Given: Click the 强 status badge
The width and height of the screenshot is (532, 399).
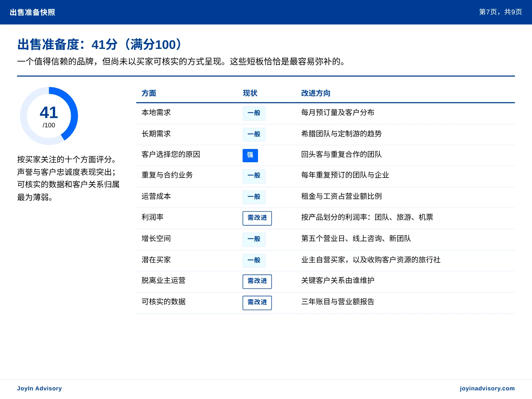Looking at the screenshot, I should click(250, 155).
